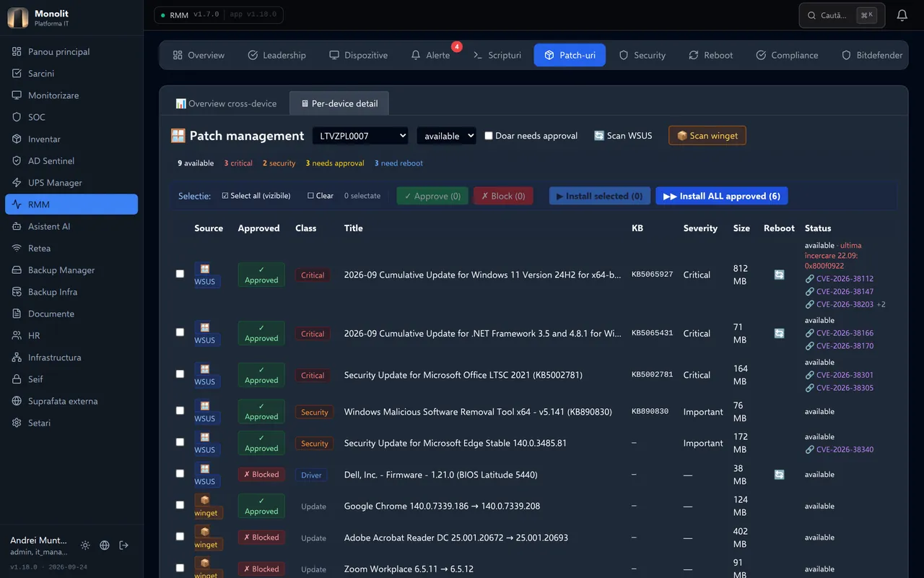Image resolution: width=924 pixels, height=578 pixels.
Task: Open Infrastructura in the sidebar
Action: pyautogui.click(x=71, y=358)
